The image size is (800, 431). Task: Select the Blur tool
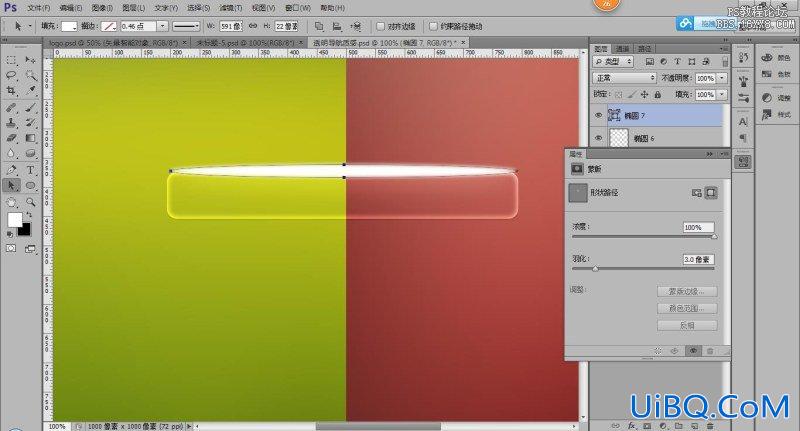coord(11,154)
